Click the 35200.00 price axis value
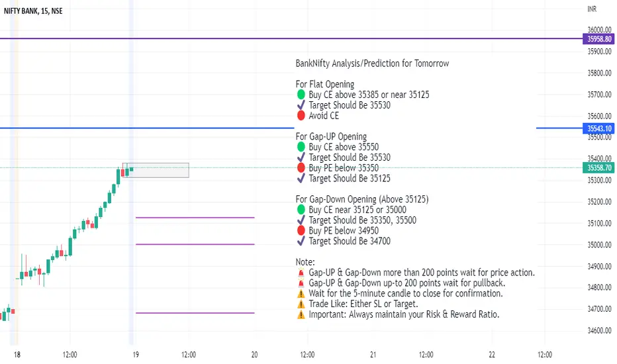Image resolution: width=617 pixels, height=364 pixels. tap(599, 202)
